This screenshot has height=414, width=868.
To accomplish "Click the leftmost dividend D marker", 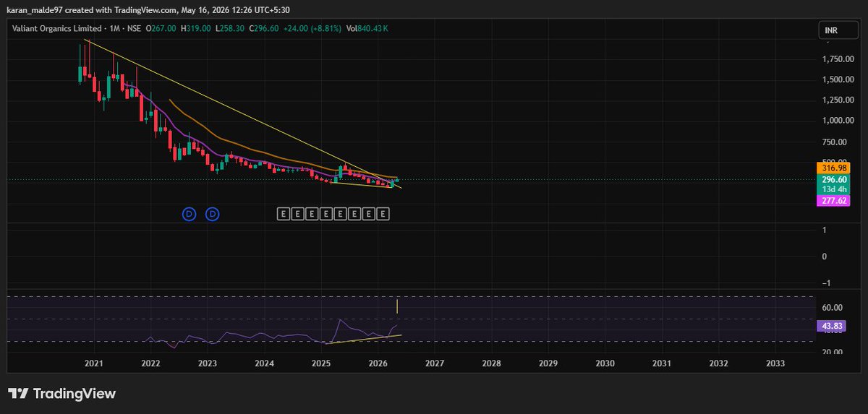I will point(189,214).
